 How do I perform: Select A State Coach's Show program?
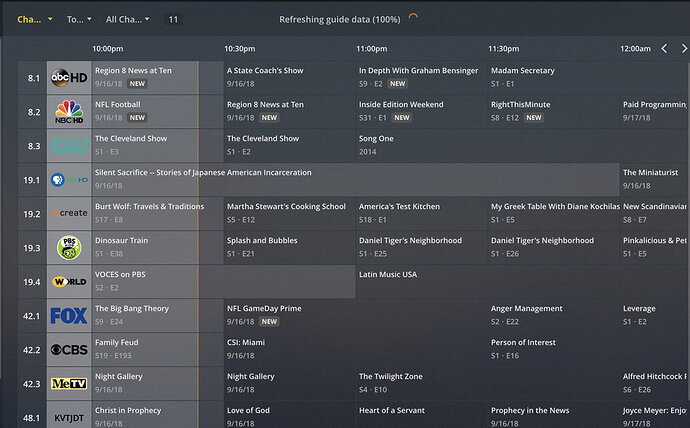[290, 78]
